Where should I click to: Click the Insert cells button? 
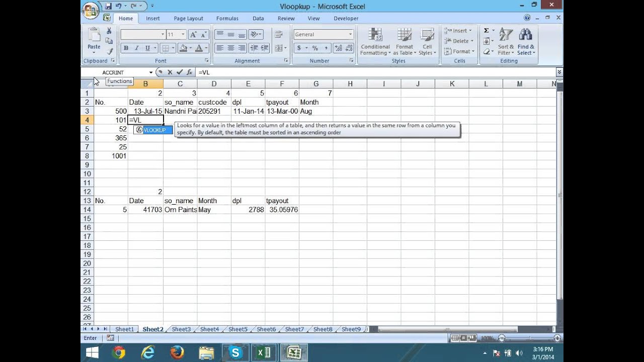pos(458,31)
